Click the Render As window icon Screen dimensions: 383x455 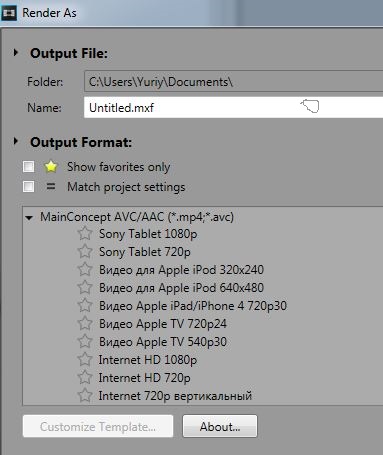9,13
